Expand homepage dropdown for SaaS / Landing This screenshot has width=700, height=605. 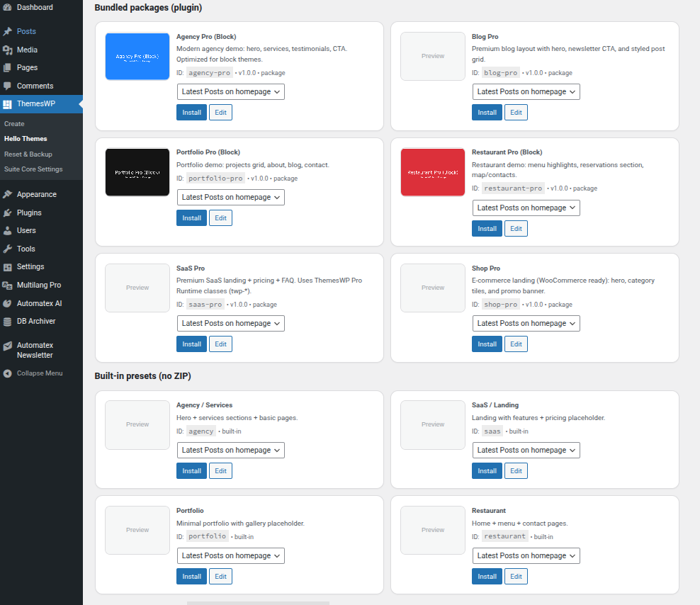[x=526, y=450]
